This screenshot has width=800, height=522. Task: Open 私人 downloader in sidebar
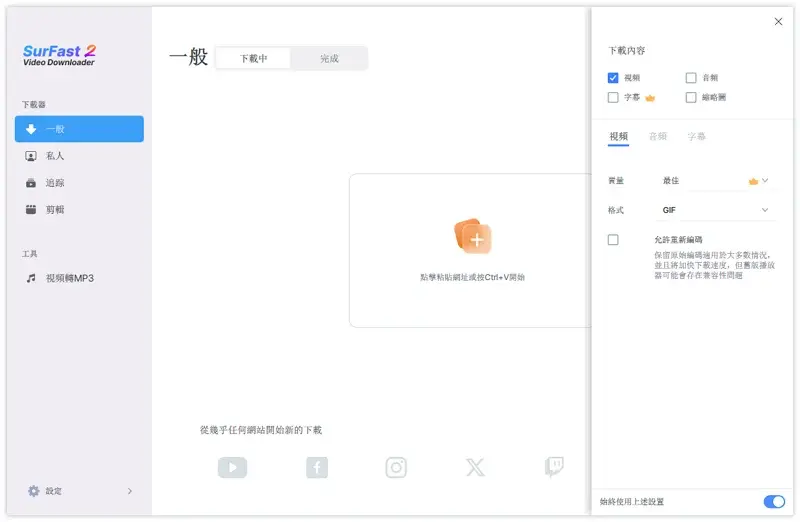[55, 156]
